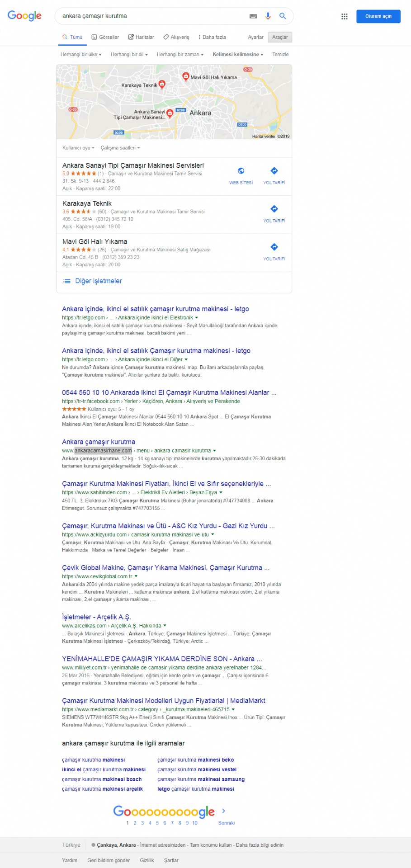Click the Ankara Sanayi Tipi map pin
This screenshot has height=868, width=411.
click(170, 113)
